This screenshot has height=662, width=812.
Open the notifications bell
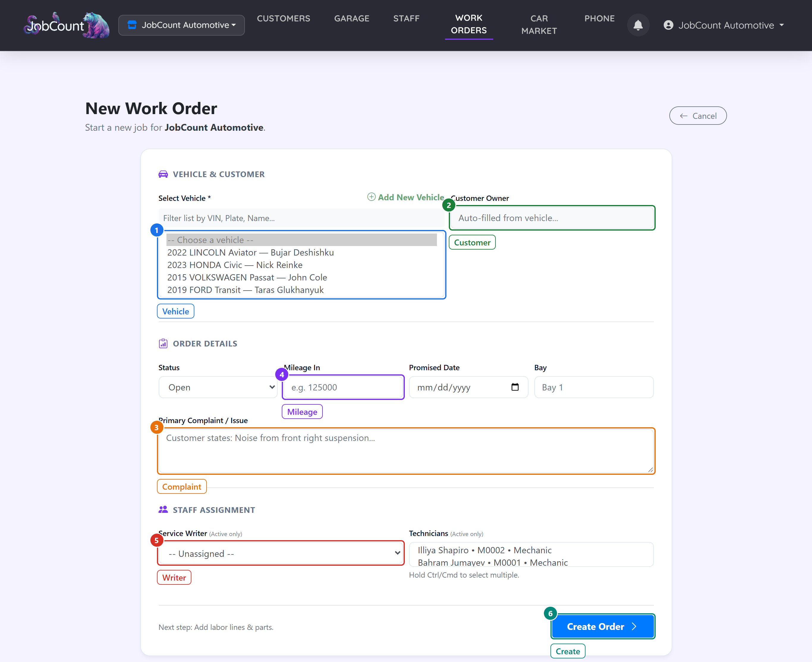click(638, 25)
